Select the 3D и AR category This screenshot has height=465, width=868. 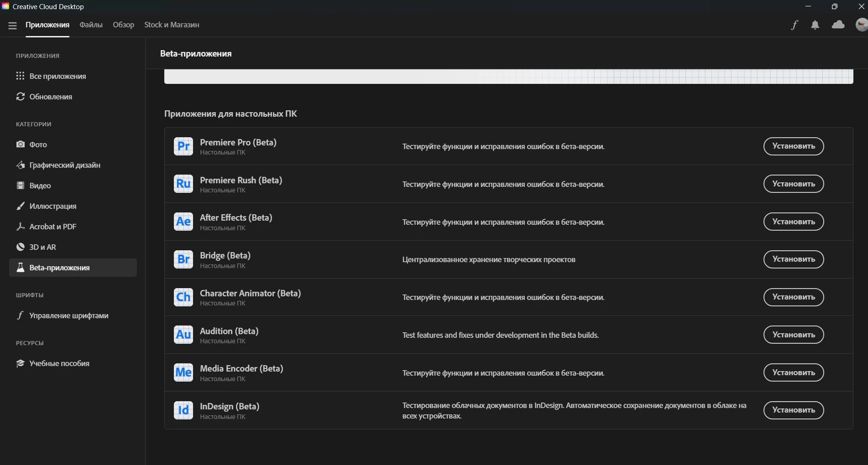pyautogui.click(x=73, y=247)
